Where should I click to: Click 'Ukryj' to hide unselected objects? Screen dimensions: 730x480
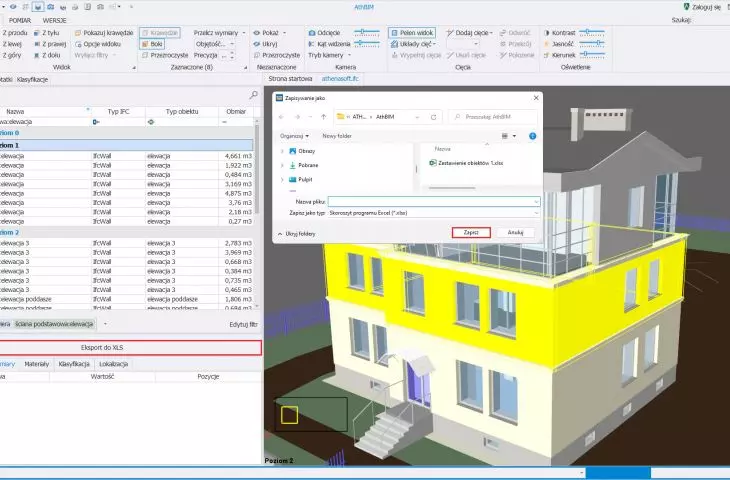pos(265,44)
